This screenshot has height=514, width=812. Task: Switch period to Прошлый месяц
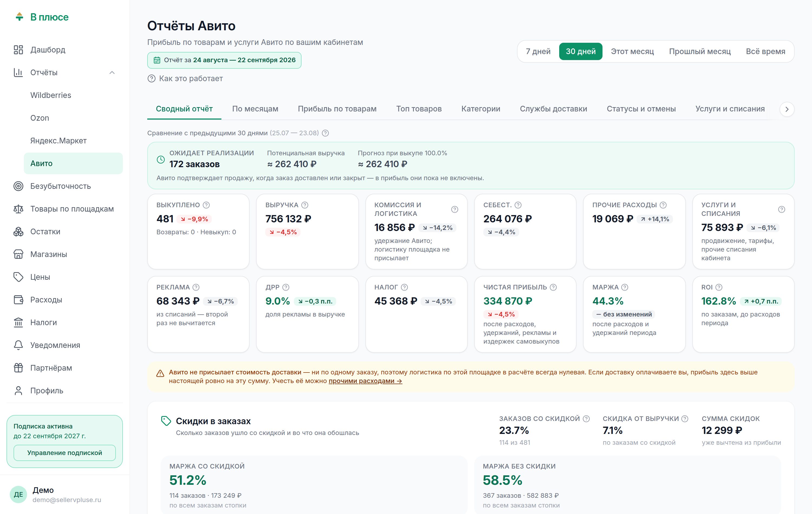coord(700,52)
